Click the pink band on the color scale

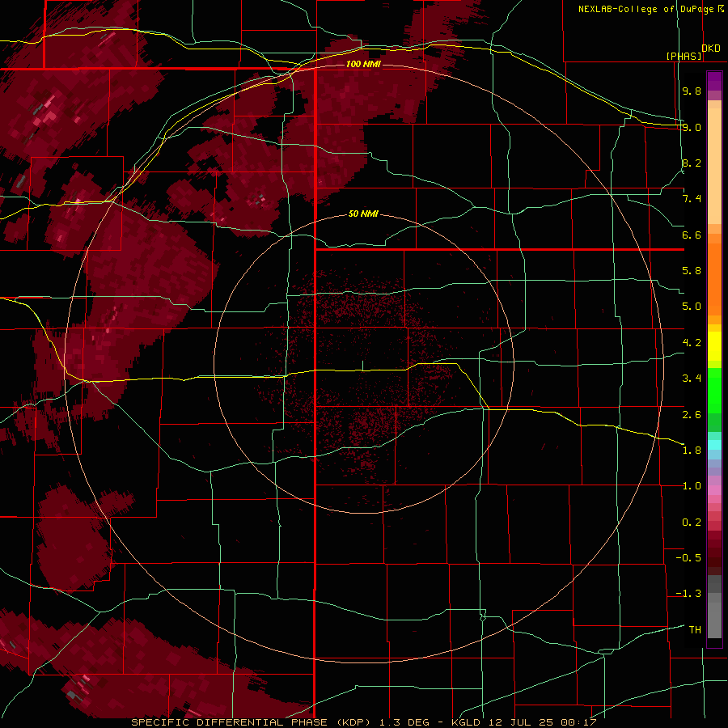(714, 490)
